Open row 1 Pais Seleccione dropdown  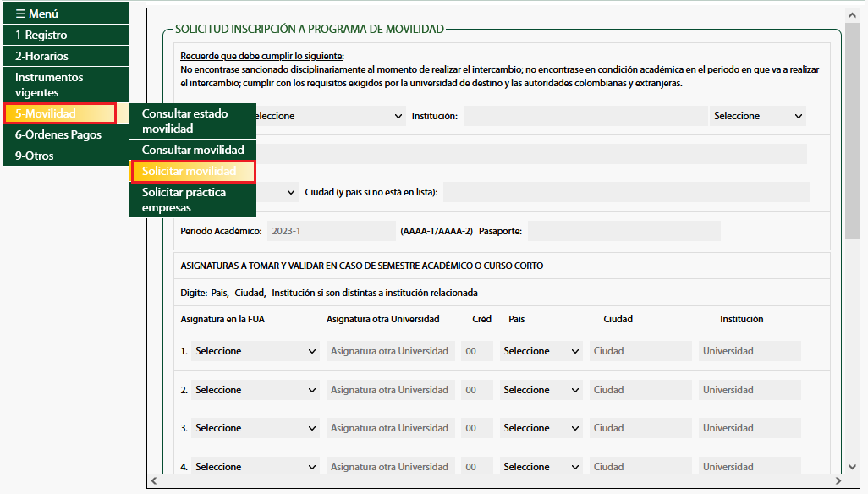pyautogui.click(x=541, y=351)
